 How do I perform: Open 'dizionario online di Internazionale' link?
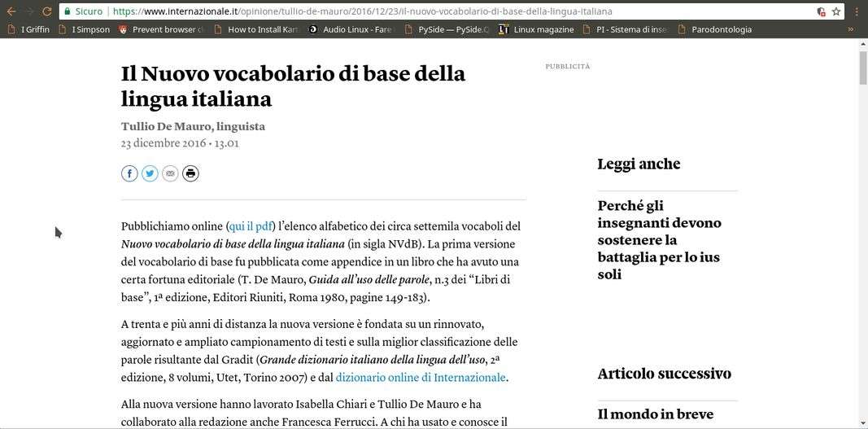[x=421, y=378]
